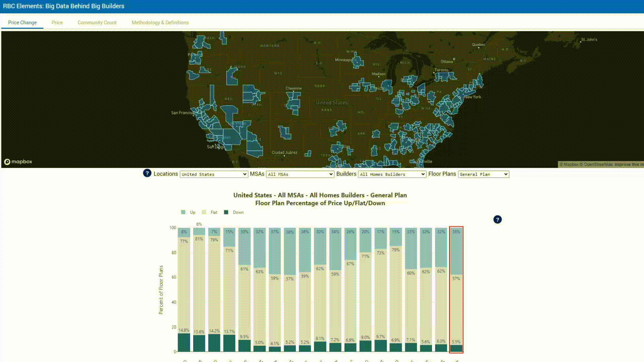Click the Cheyenne label on the map

tap(293, 88)
